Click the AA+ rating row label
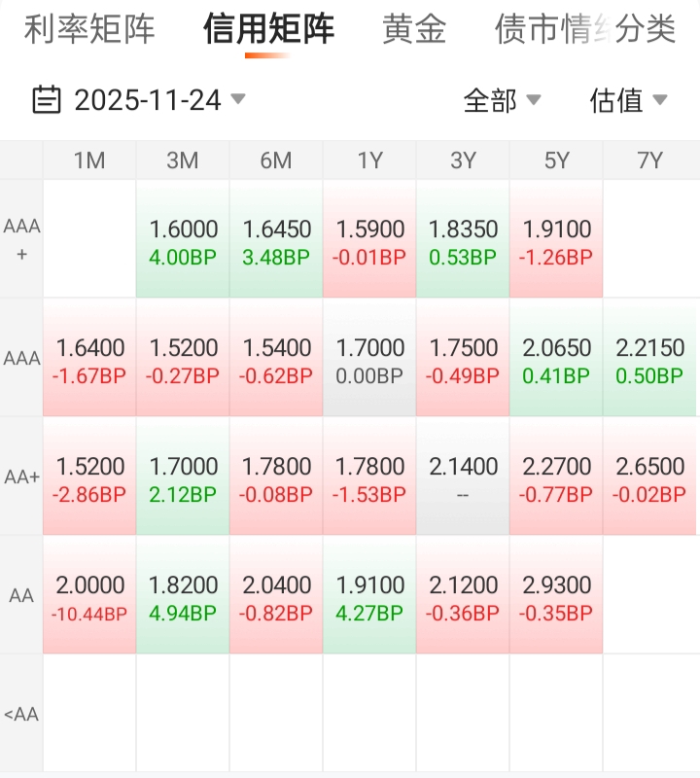 [x=21, y=477]
